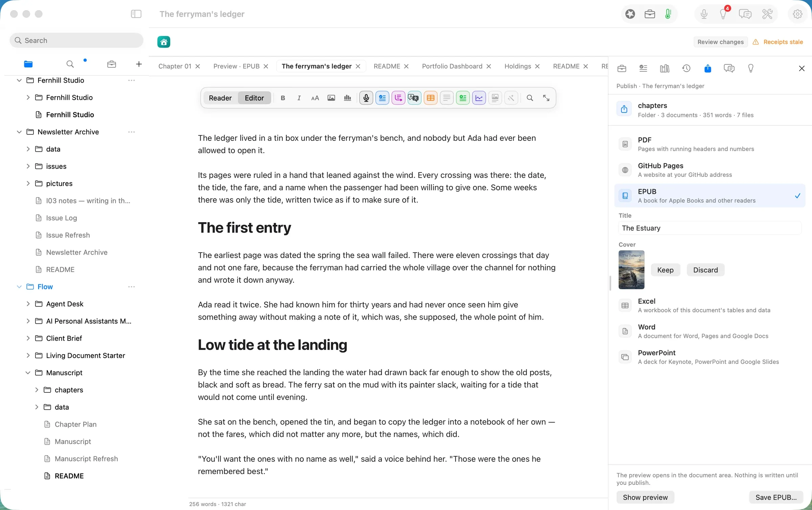Open Review changes
The height and width of the screenshot is (510, 812).
point(720,42)
